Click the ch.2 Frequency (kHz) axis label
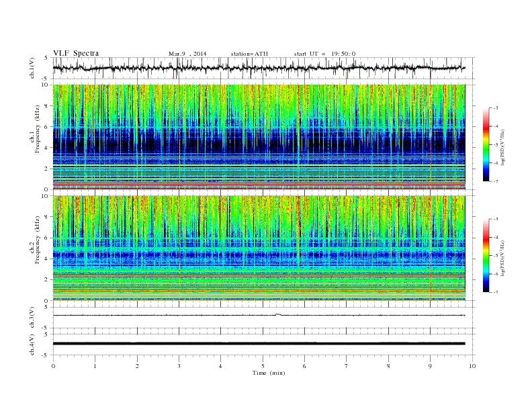The height and width of the screenshot is (411, 532). pyautogui.click(x=34, y=240)
